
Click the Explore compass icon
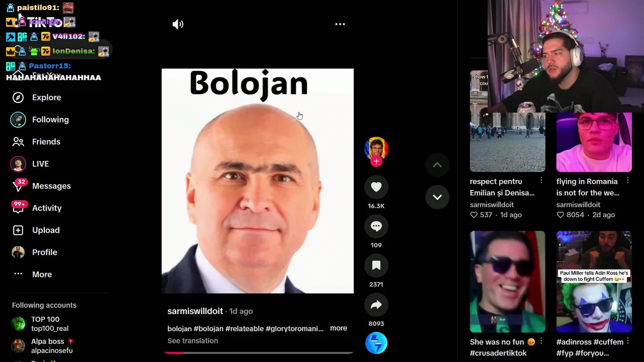pos(18,98)
